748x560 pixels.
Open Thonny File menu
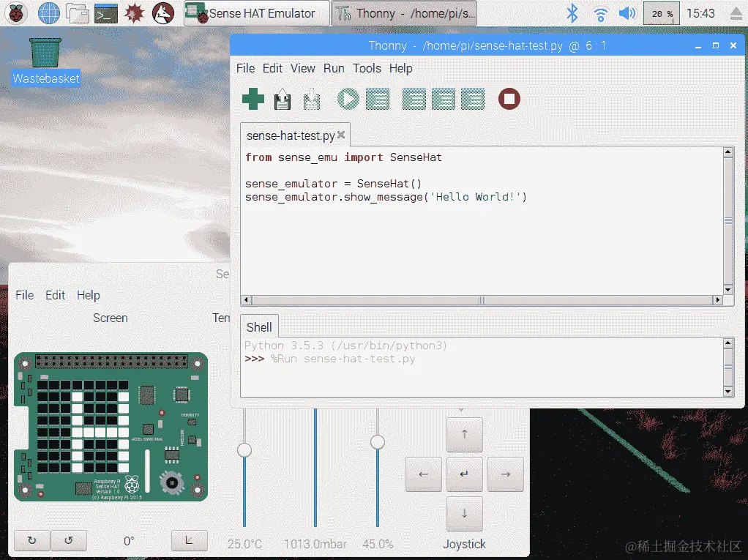point(246,69)
